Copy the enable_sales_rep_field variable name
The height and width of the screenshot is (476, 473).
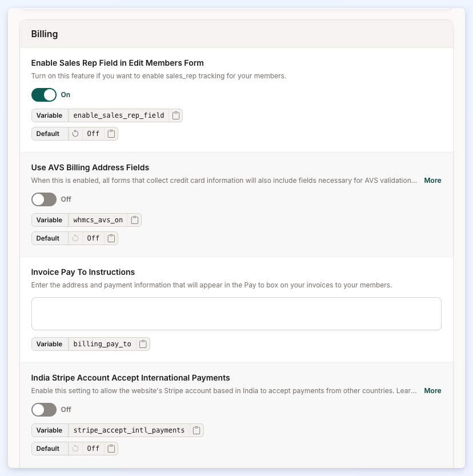(x=176, y=115)
